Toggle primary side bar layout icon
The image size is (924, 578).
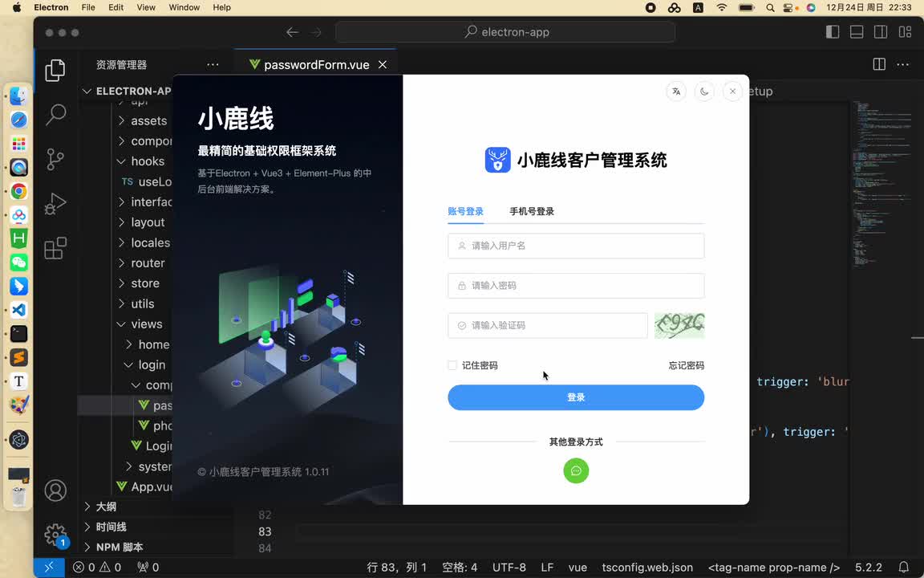point(832,32)
